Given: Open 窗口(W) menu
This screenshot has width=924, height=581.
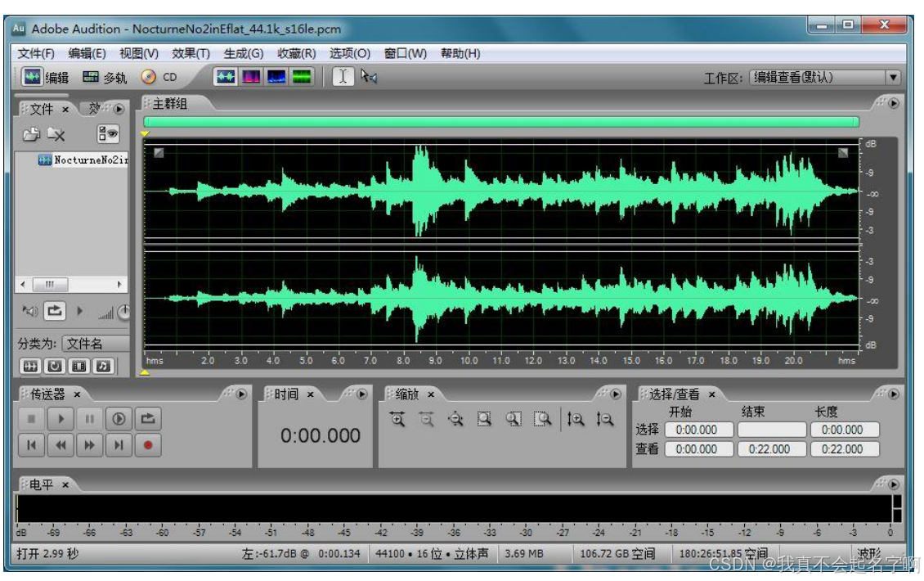Looking at the screenshot, I should (405, 53).
